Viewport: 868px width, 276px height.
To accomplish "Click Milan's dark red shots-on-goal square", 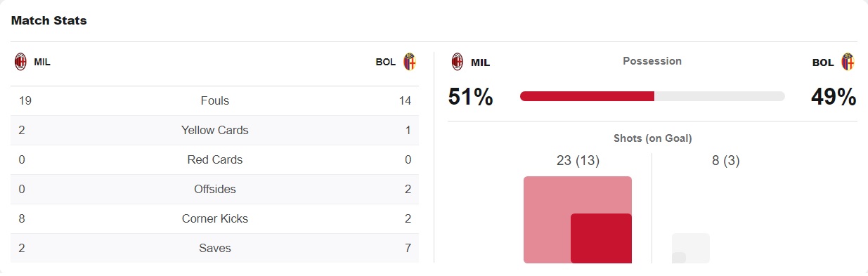I will [x=601, y=238].
